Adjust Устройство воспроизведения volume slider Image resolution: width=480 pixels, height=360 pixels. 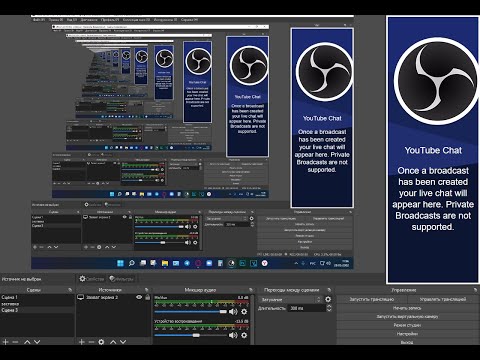click(191, 335)
